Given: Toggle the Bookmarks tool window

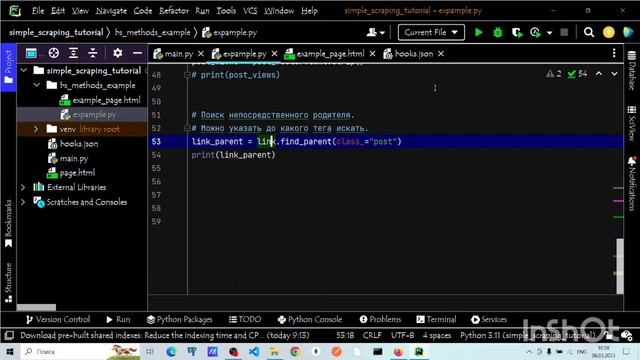Looking at the screenshot, I should [x=8, y=224].
